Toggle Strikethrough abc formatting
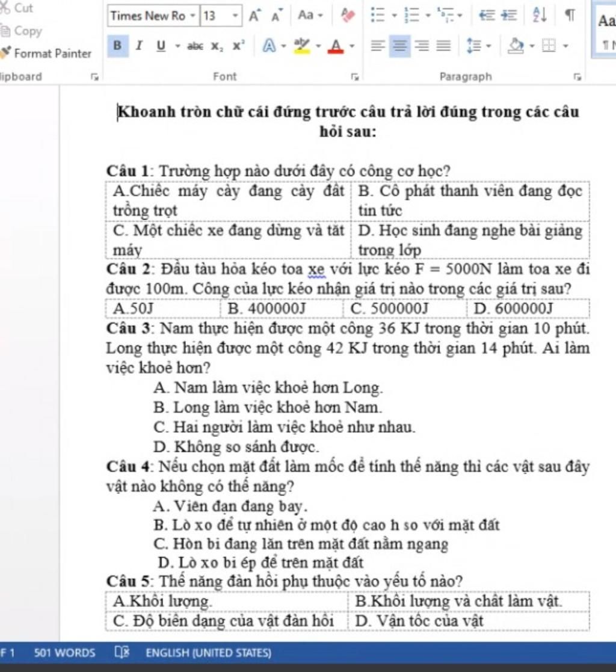The width and height of the screenshot is (616, 672). [195, 46]
